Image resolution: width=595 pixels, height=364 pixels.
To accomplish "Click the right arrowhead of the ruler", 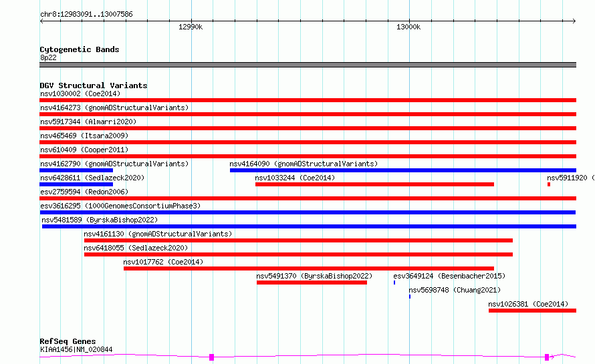I will 574,21.
